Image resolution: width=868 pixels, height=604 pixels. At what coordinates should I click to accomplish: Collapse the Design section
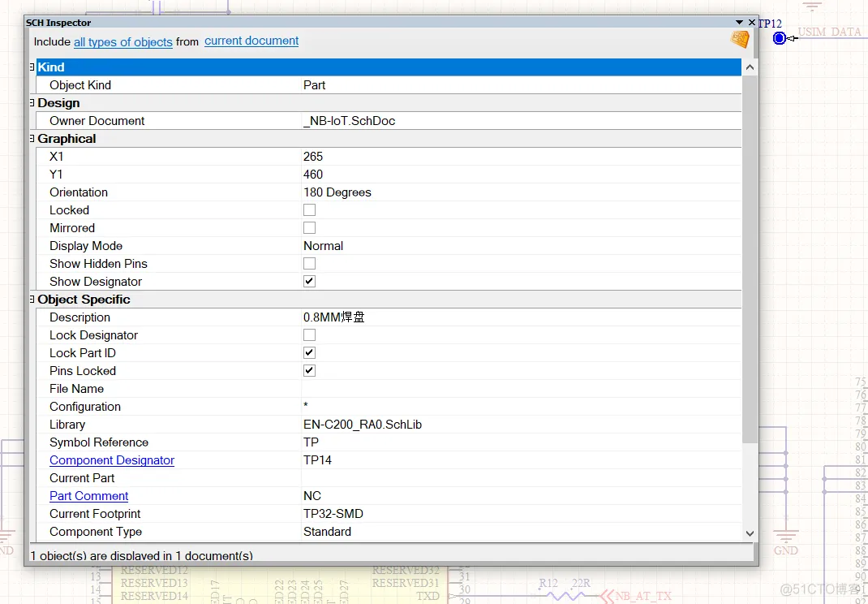[x=32, y=102]
